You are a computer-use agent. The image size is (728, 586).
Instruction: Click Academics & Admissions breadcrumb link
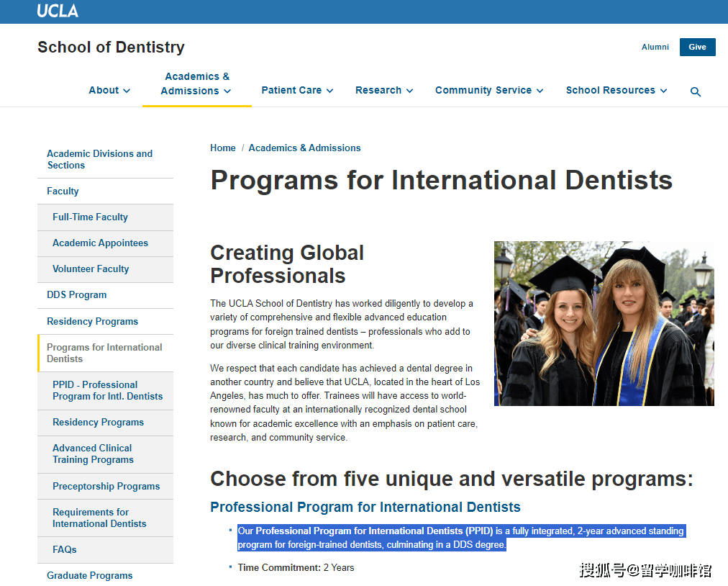click(304, 148)
